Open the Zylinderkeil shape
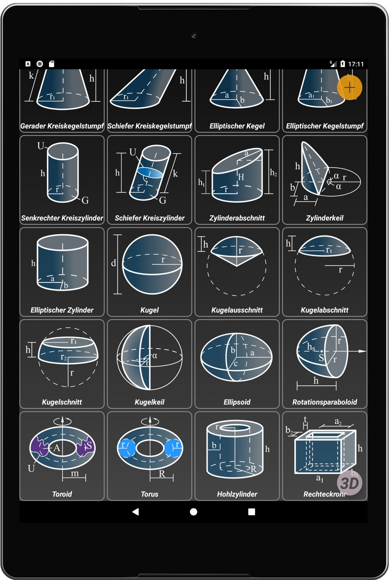The height and width of the screenshot is (580, 392). click(325, 180)
